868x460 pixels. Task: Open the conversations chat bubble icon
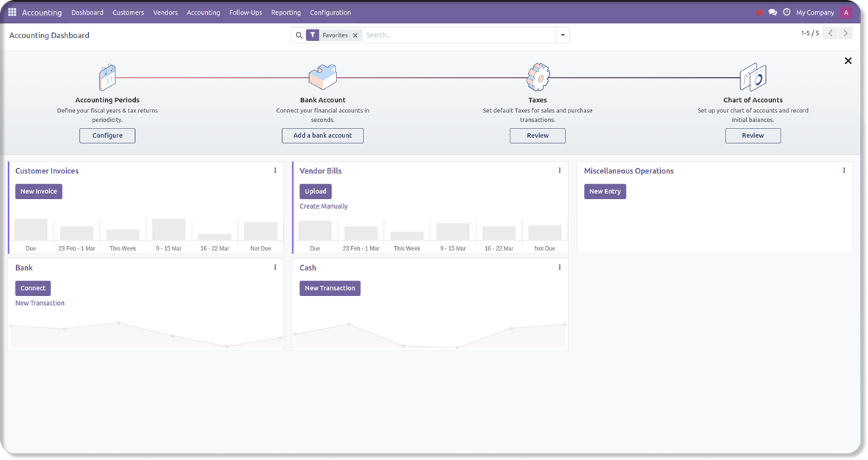tap(773, 12)
